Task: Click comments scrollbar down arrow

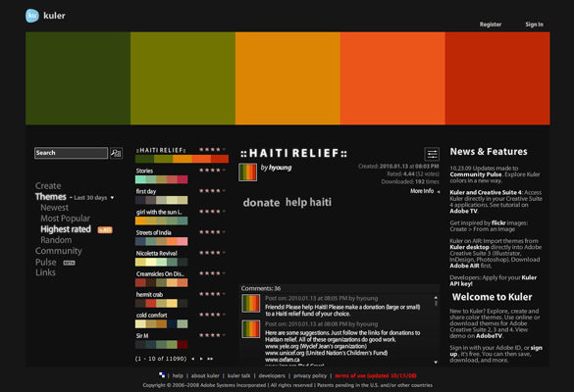Action: (x=436, y=362)
